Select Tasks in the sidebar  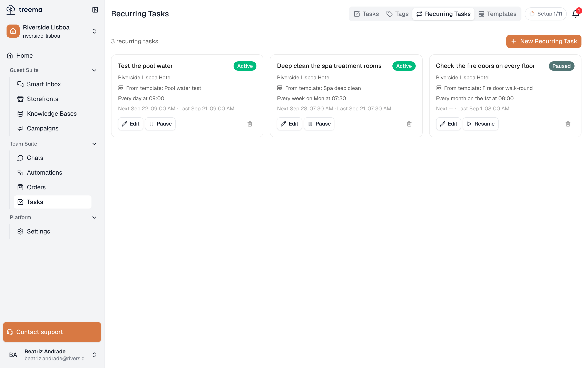(52, 202)
